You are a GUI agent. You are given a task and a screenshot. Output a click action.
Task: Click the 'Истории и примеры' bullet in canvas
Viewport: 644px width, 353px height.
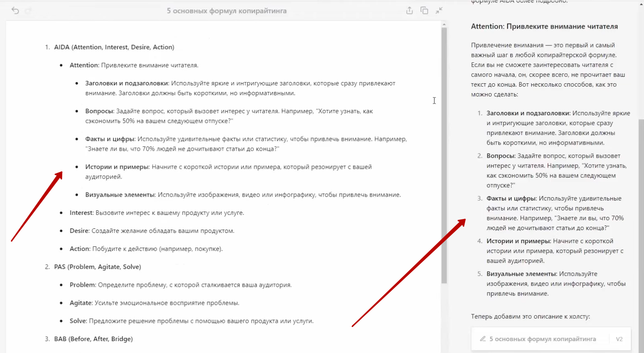click(x=228, y=172)
